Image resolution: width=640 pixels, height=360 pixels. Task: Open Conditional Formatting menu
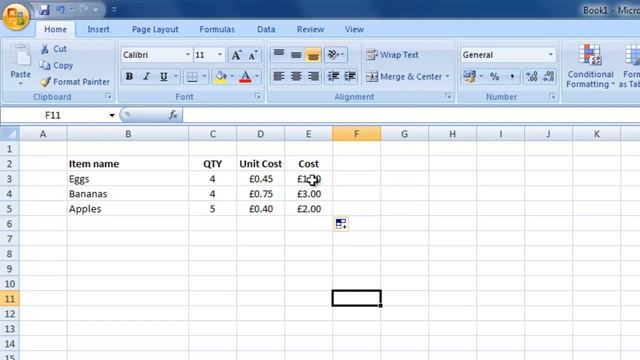pyautogui.click(x=590, y=66)
